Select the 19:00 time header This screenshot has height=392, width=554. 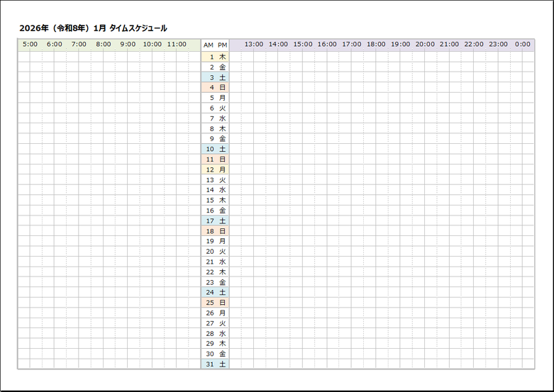[x=401, y=45]
